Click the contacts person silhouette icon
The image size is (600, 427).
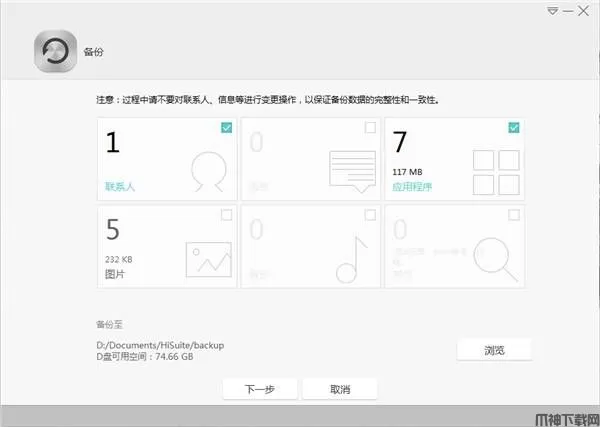coord(209,172)
